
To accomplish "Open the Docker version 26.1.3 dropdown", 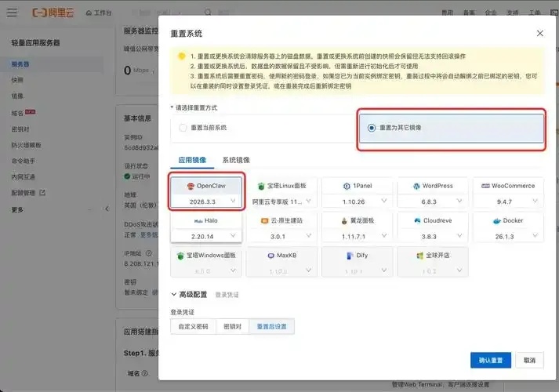I will 508,237.
